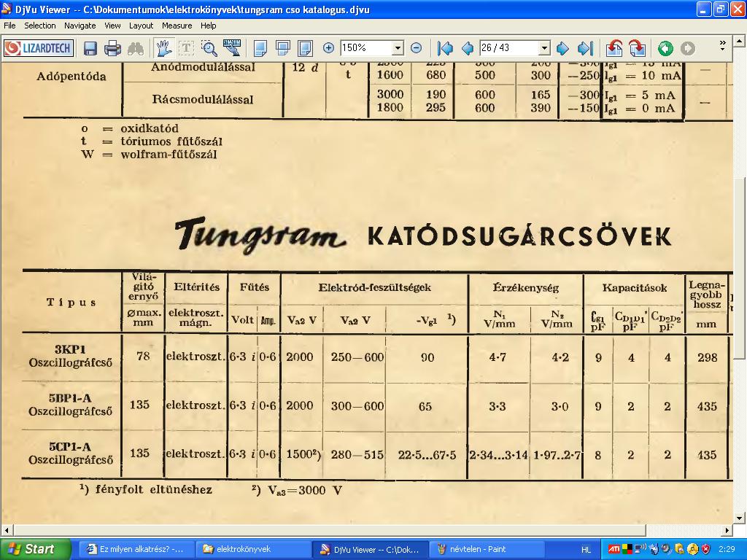Open the File menu

click(9, 26)
